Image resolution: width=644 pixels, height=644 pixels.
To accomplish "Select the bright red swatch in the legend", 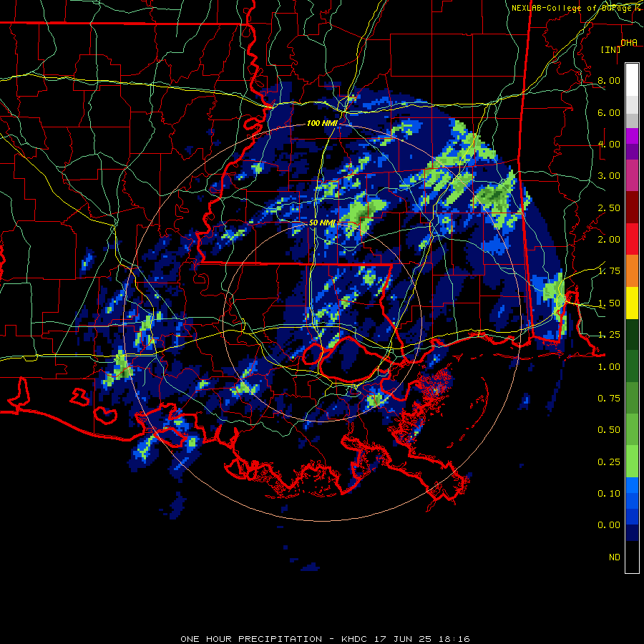I will [632, 240].
